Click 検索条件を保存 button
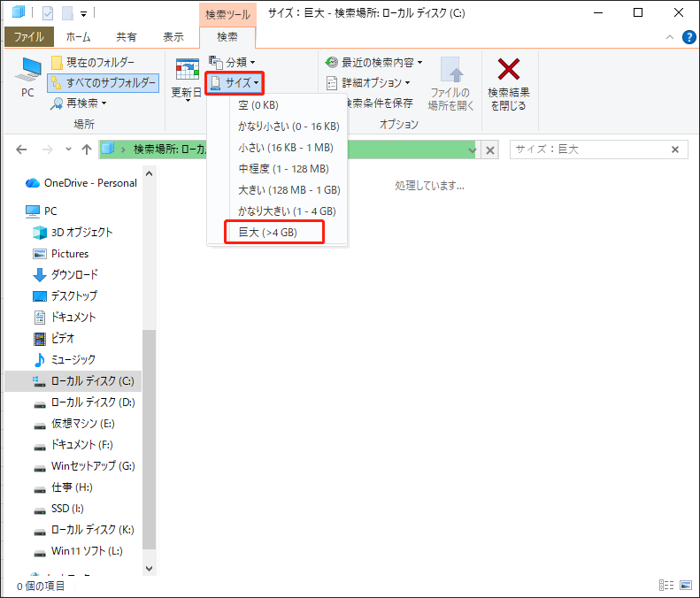 point(381,103)
